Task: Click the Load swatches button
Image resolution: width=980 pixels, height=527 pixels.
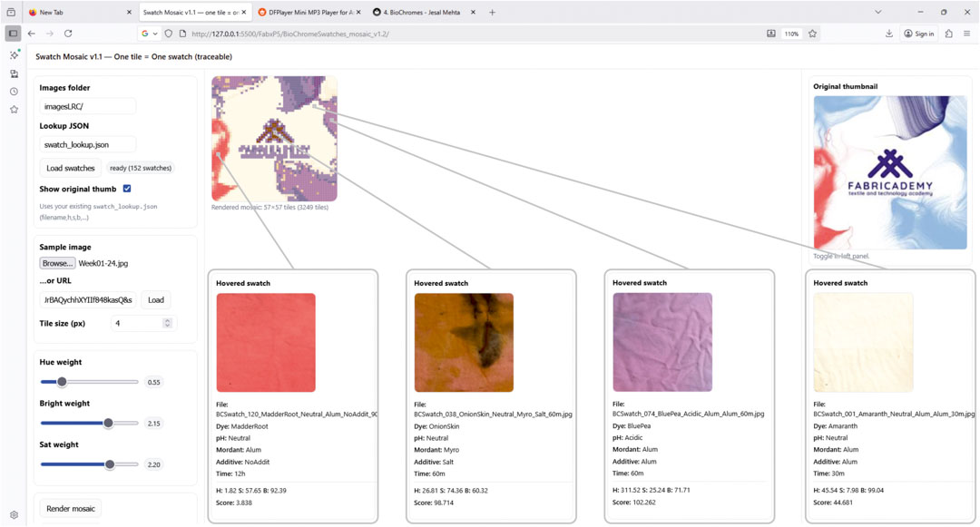Action: [71, 168]
